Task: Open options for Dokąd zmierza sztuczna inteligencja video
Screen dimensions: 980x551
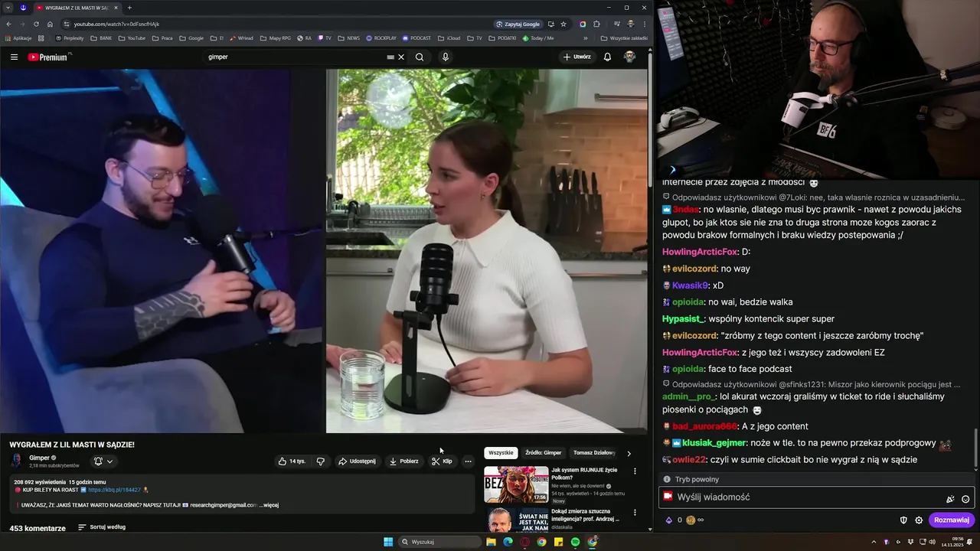Action: (x=635, y=512)
